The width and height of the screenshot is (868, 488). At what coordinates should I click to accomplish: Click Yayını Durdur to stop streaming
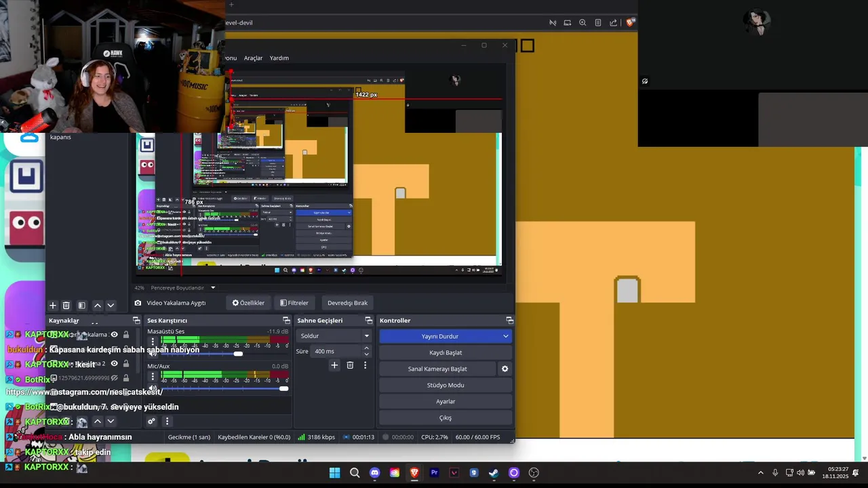coord(439,336)
